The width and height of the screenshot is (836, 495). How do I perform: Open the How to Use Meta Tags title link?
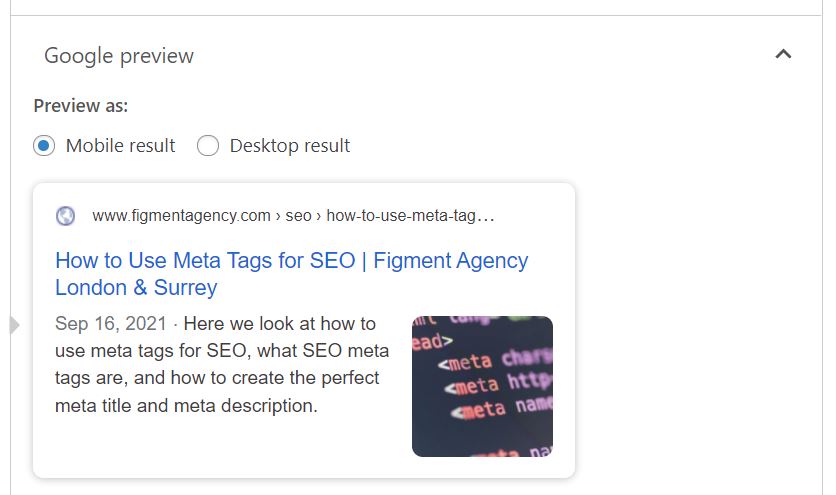(x=292, y=274)
